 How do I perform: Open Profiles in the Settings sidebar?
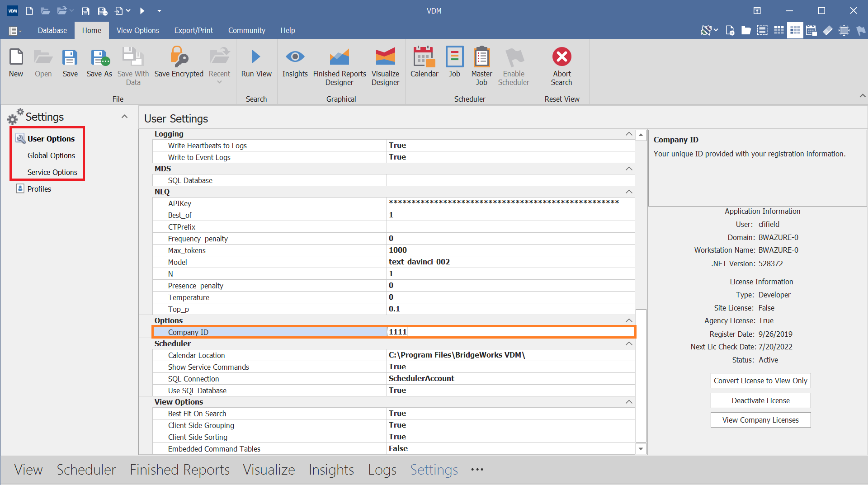(39, 189)
